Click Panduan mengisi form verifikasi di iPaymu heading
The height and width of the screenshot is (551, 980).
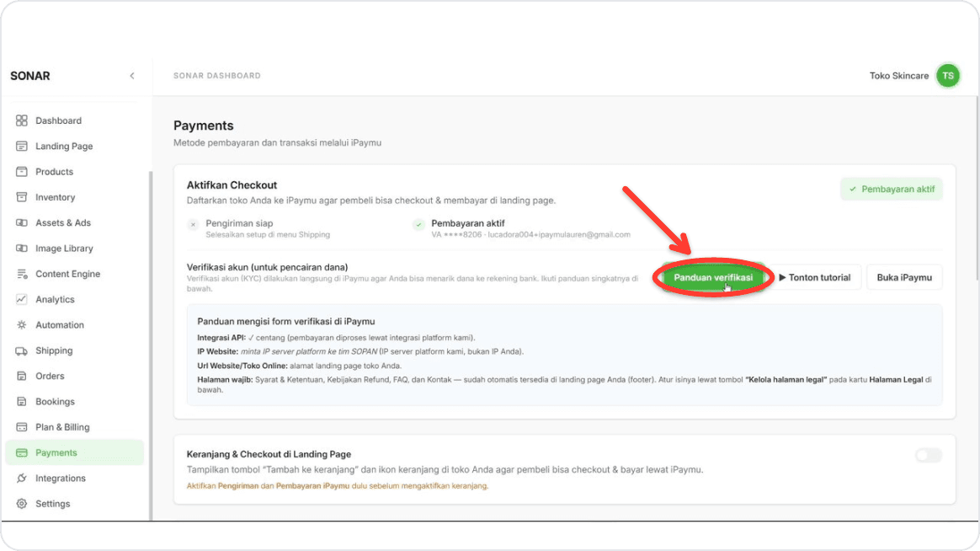pyautogui.click(x=286, y=322)
